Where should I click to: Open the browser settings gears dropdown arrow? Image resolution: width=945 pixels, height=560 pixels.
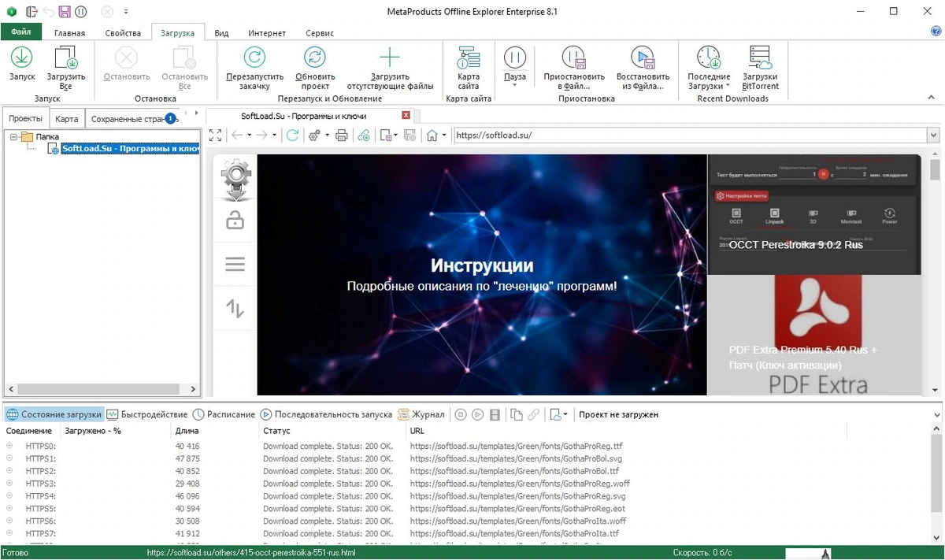pyautogui.click(x=327, y=135)
